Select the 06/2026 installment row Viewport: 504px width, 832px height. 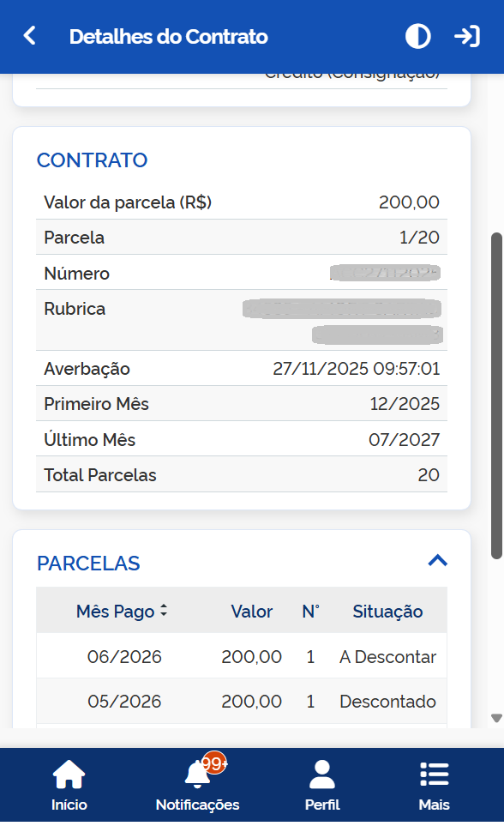242,656
